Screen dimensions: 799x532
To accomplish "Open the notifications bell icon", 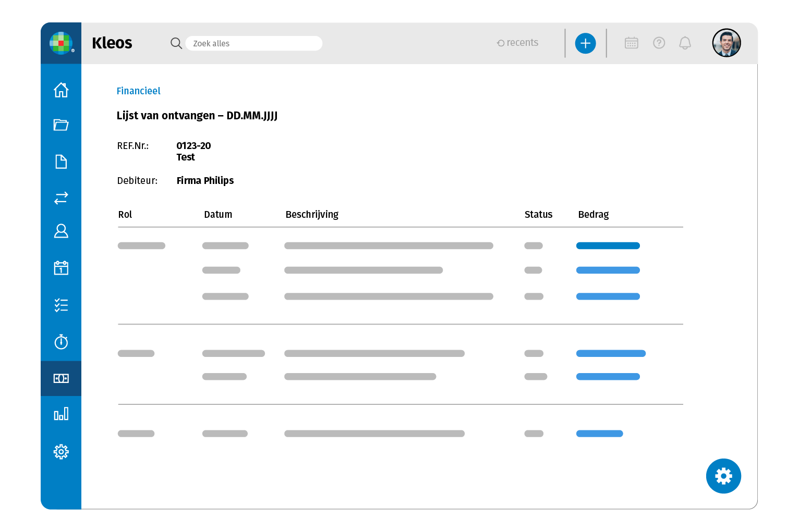I will coord(685,43).
